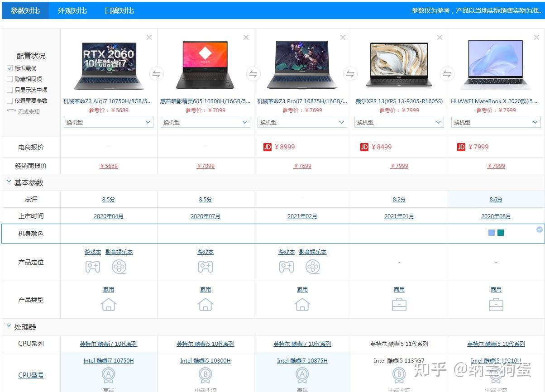This screenshot has width=545, height=392.
Task: Click JD icon beside ¥8499 price
Action: [364, 147]
